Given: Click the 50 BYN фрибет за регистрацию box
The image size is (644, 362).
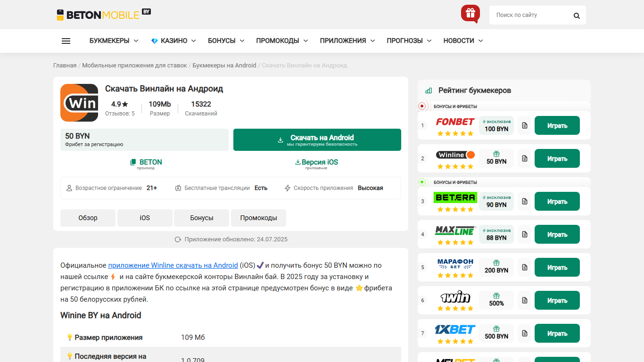Looking at the screenshot, I should point(144,140).
